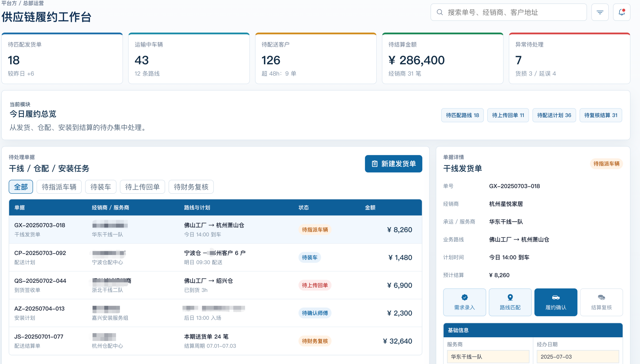The image size is (640, 364).
Task: Click the amount ¥ 2,300
Action: point(399,313)
